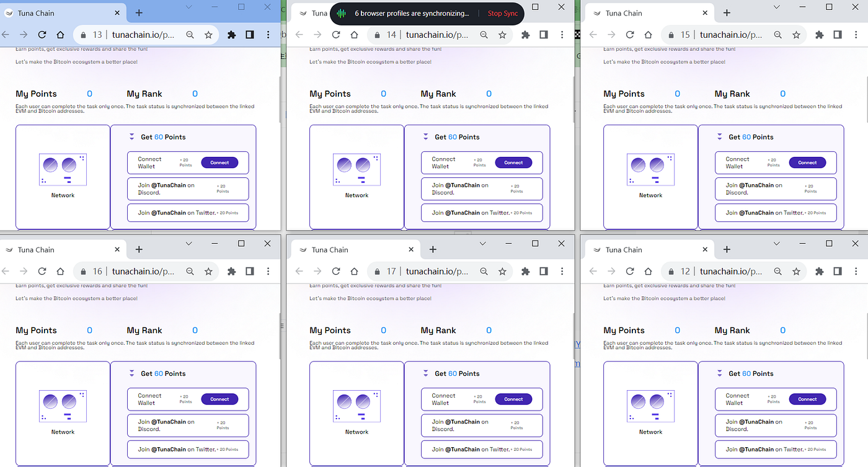Toggle side panel icon in window 13
This screenshot has width=868, height=467.
click(x=249, y=35)
